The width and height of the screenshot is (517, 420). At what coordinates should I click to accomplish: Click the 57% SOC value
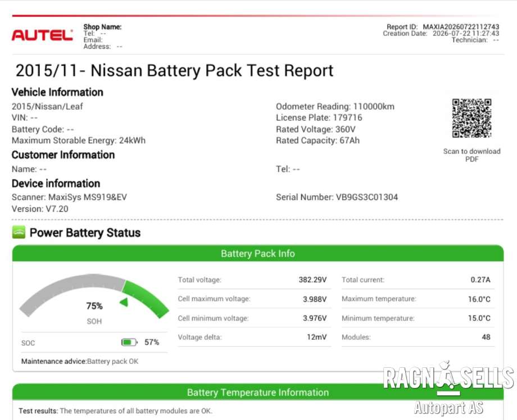point(152,343)
